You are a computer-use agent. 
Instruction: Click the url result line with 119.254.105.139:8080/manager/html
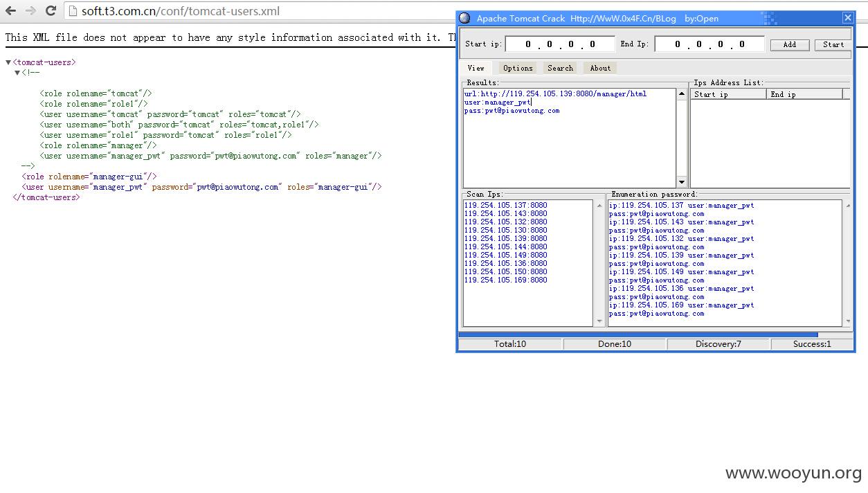[555, 94]
